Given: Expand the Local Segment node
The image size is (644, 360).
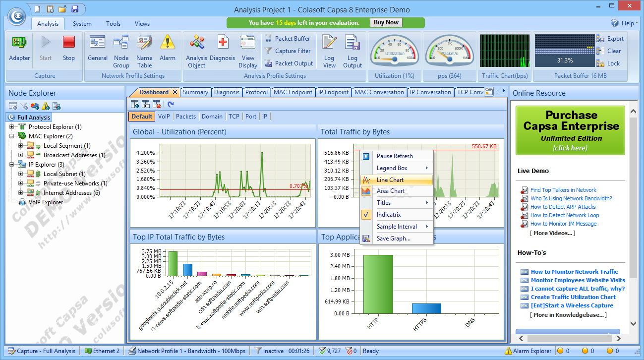Looking at the screenshot, I should tap(21, 146).
